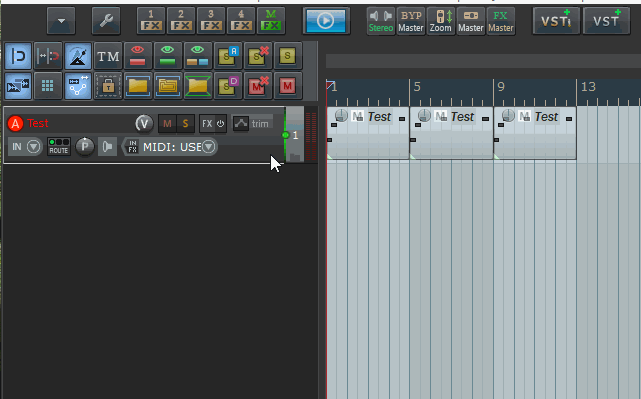Viewport: 641px width, 399px height.
Task: Open the dropdown arrow button in top toolbar
Action: pos(61,20)
